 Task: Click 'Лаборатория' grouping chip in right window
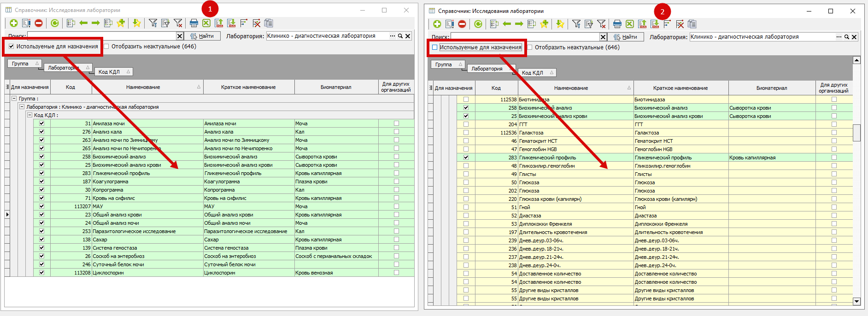click(492, 69)
